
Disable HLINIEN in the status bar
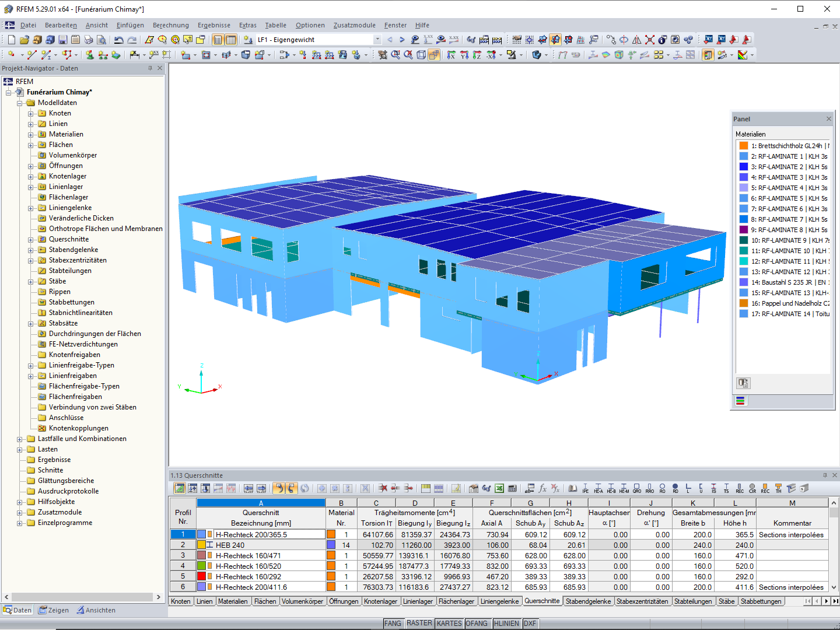[x=506, y=623]
